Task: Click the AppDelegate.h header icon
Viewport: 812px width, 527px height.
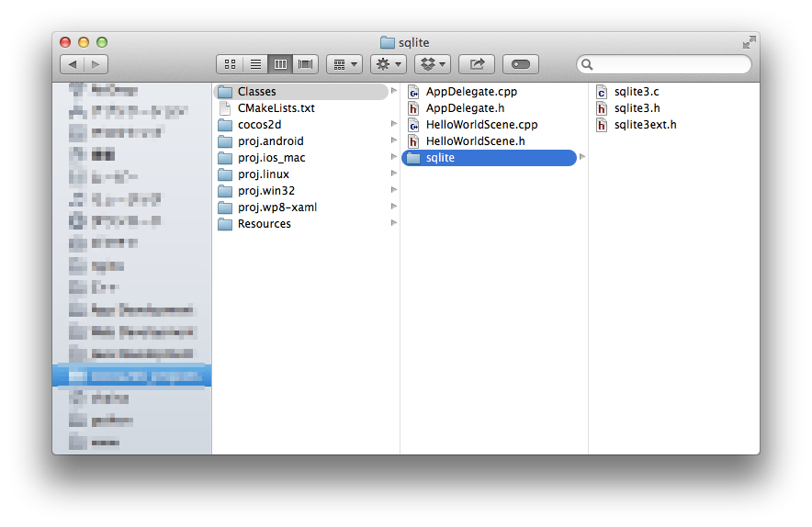Action: click(x=413, y=108)
